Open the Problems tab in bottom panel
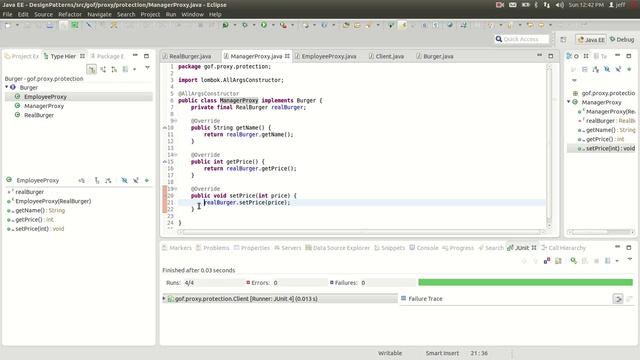 [212, 248]
